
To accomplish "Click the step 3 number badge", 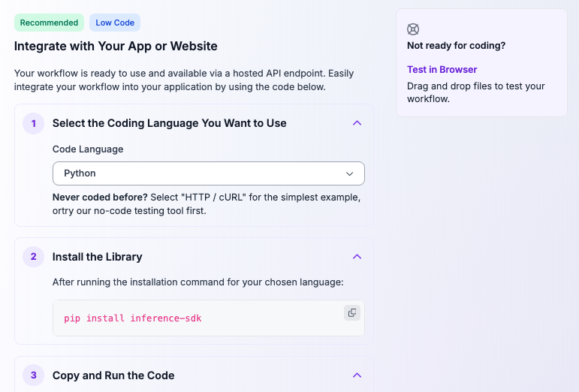I will (33, 375).
